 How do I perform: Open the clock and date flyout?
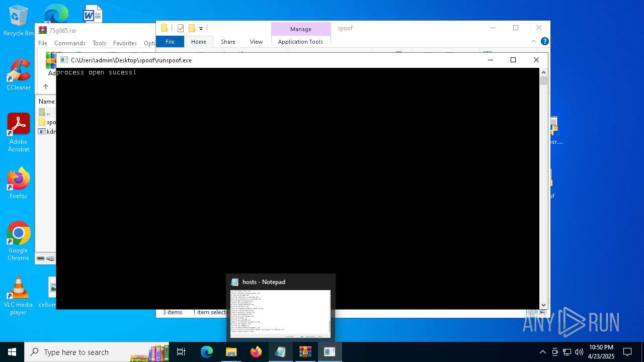tap(601, 352)
